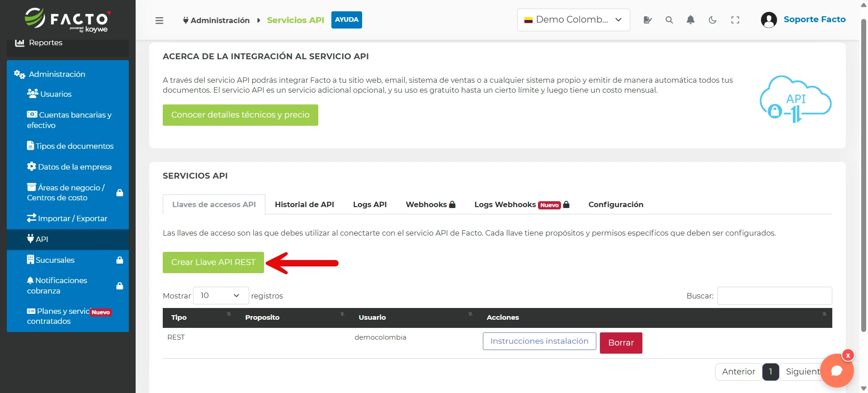Toggle the hamburger sidebar menu icon
Viewport: 868px width, 393px height.
159,20
